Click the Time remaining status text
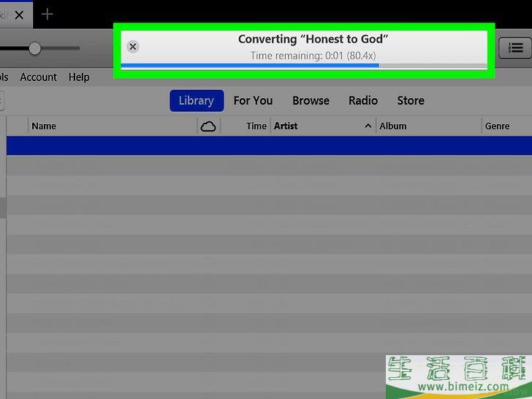532x399 pixels. point(313,56)
